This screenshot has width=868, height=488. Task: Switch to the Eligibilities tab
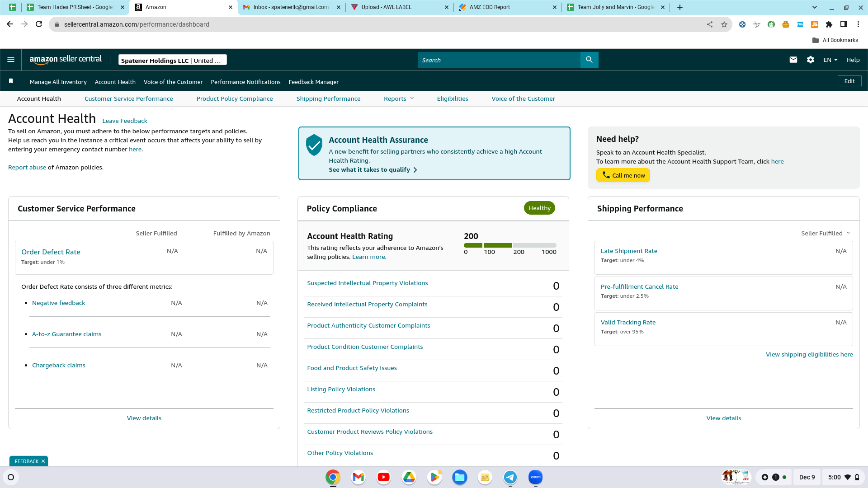click(x=453, y=99)
